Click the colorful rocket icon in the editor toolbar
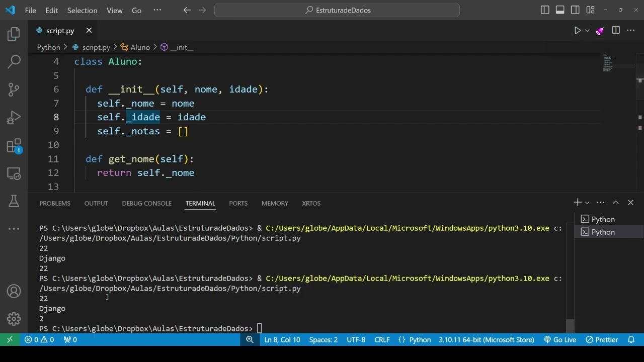The height and width of the screenshot is (362, 644). (x=600, y=31)
